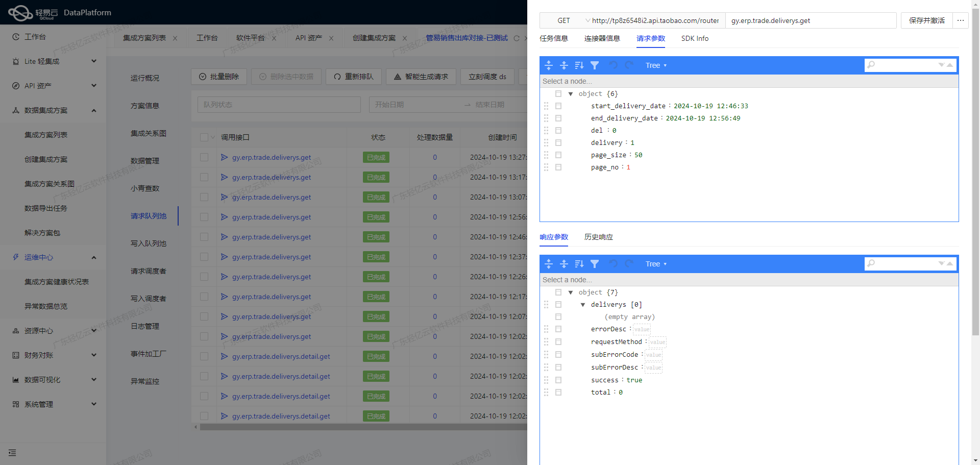
Task: Open drag menu for start_delivery_date field
Action: point(546,106)
